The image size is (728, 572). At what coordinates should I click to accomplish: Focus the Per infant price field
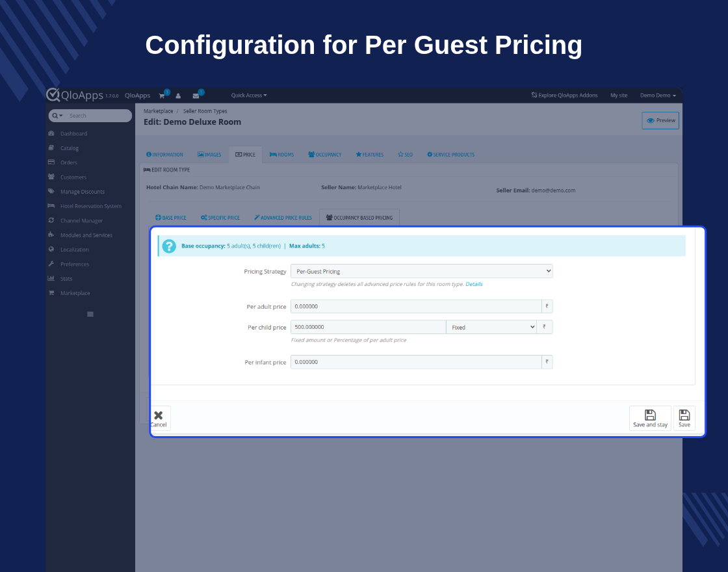(416, 362)
